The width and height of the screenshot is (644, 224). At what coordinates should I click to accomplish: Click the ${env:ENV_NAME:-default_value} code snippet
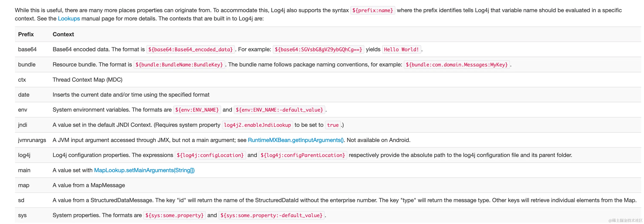[x=279, y=110]
